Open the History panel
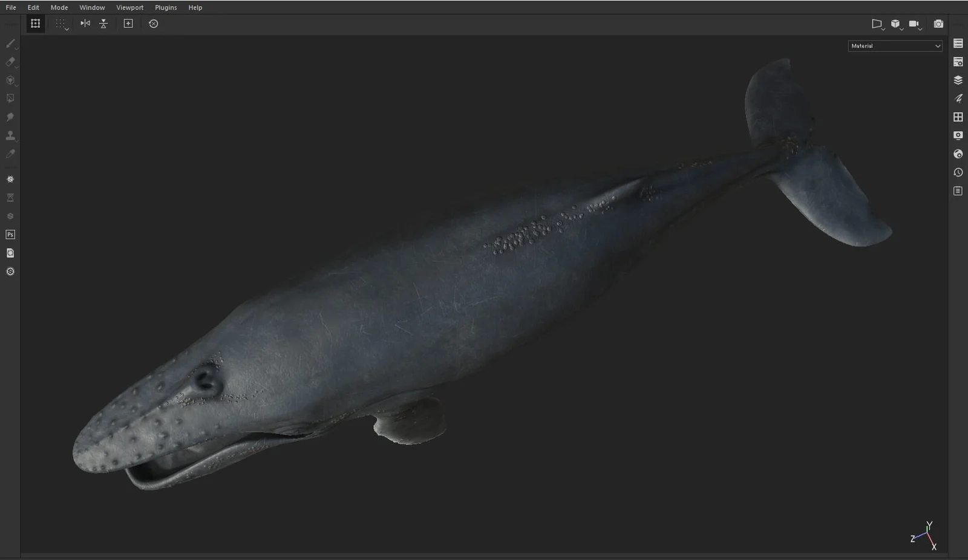 click(x=958, y=172)
